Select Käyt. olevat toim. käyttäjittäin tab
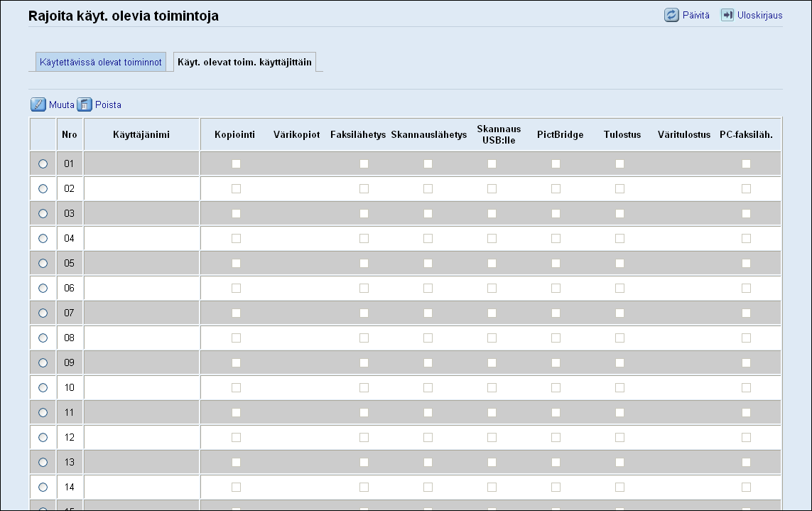 point(244,62)
